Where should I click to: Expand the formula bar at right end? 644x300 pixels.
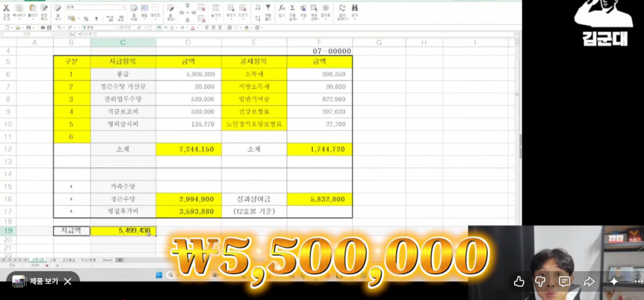[x=516, y=34]
